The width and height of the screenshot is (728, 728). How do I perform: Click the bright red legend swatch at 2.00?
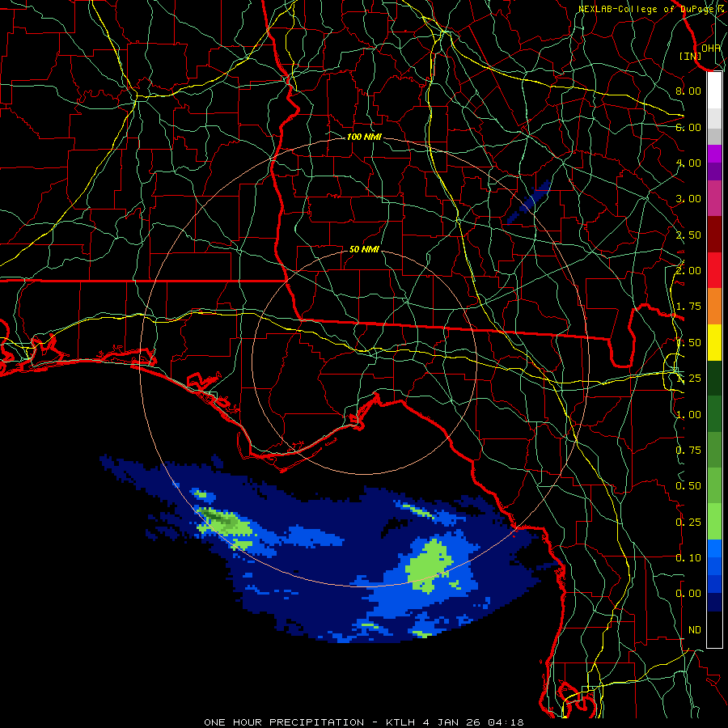tap(714, 270)
